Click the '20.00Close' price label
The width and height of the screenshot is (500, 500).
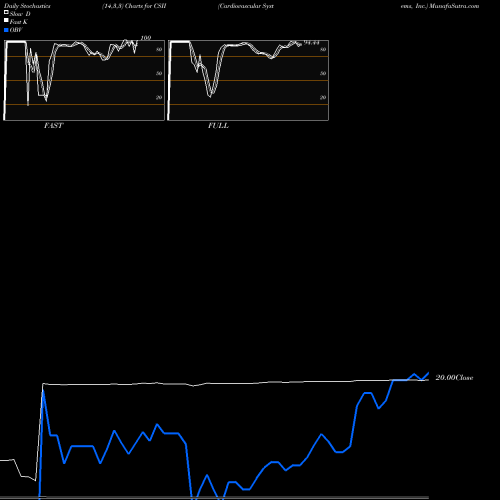pos(454,378)
